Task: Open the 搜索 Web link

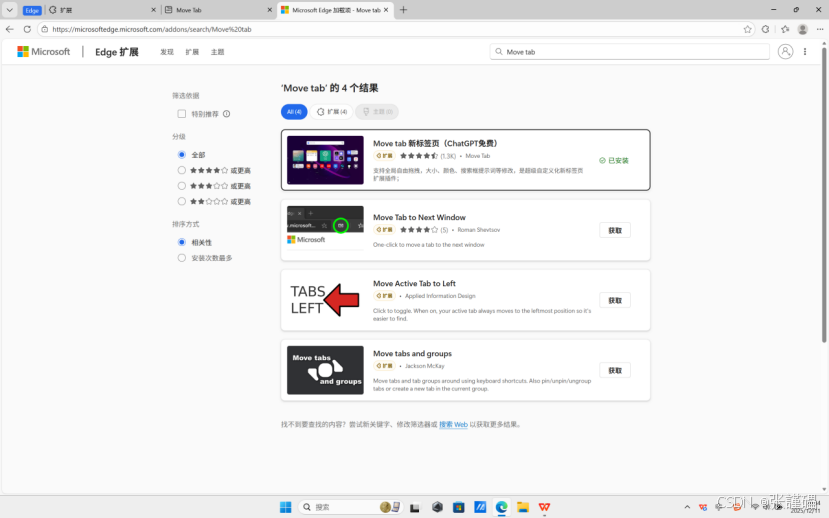Action: click(453, 424)
